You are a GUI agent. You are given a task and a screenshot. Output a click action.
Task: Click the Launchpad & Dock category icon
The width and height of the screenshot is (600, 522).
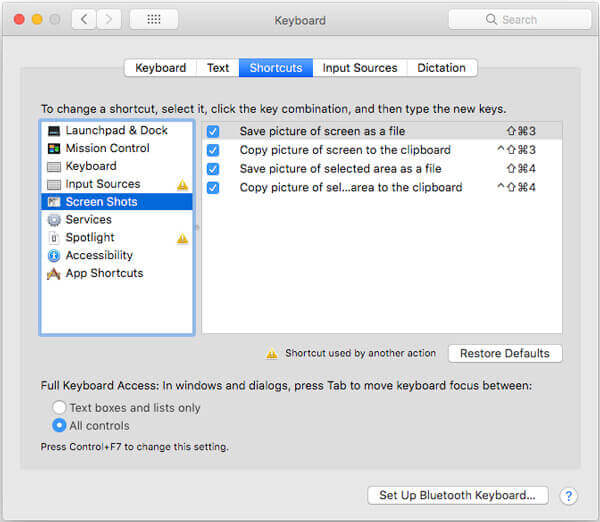[54, 131]
